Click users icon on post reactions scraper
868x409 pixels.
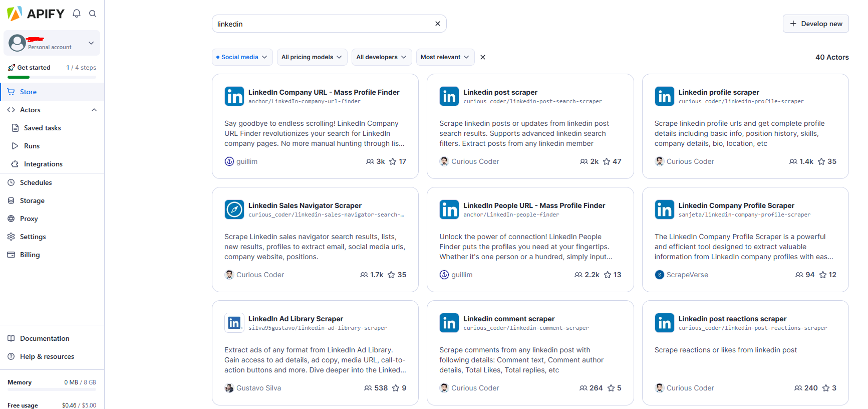click(798, 388)
